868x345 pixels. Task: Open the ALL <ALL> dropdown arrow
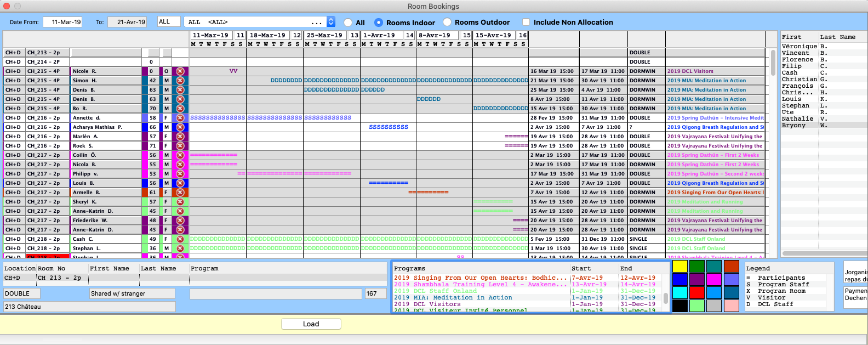pyautogui.click(x=330, y=22)
